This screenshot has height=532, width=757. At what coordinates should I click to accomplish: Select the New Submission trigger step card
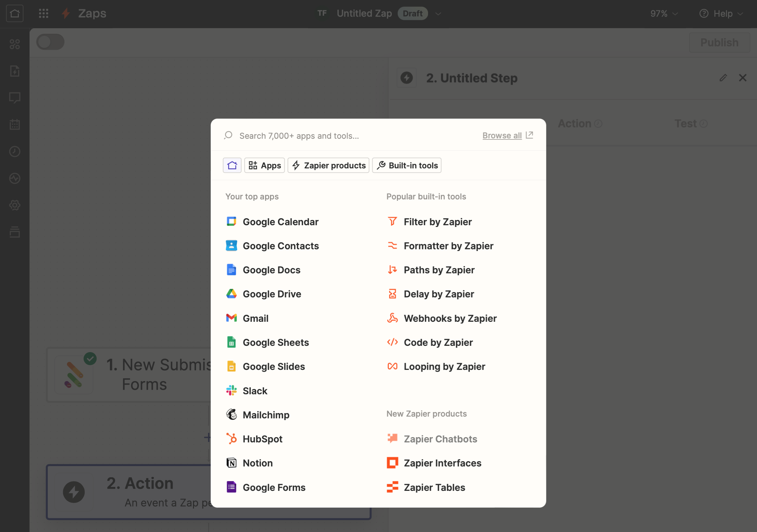(129, 375)
